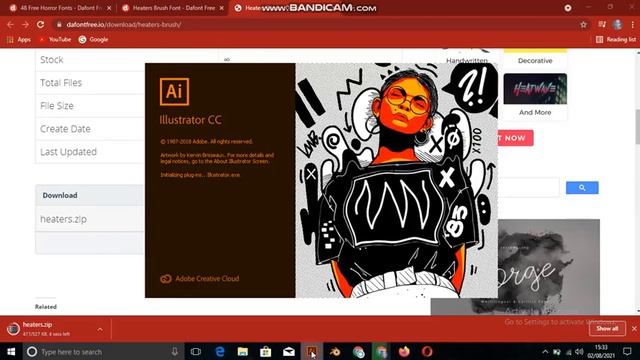Open Illustrator from the taskbar

click(x=312, y=351)
